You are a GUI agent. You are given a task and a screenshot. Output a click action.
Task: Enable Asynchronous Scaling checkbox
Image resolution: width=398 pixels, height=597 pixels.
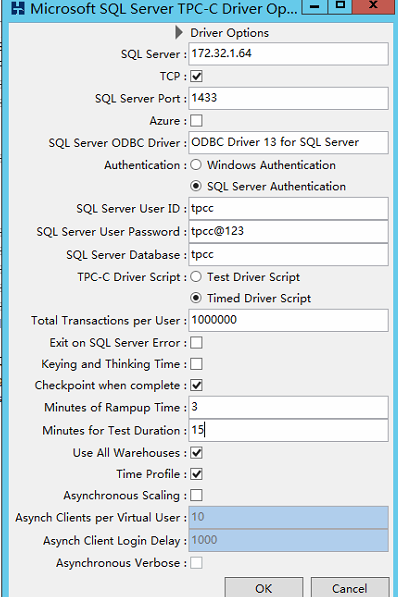pos(197,495)
